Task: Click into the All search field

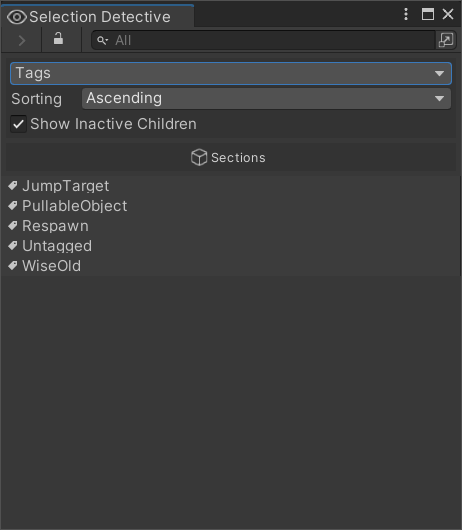Action: click(263, 41)
